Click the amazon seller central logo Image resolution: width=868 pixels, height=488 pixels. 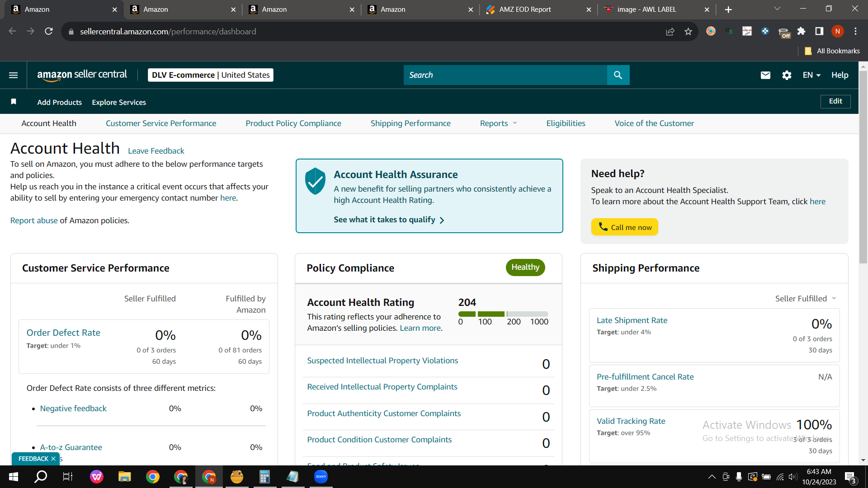click(82, 75)
